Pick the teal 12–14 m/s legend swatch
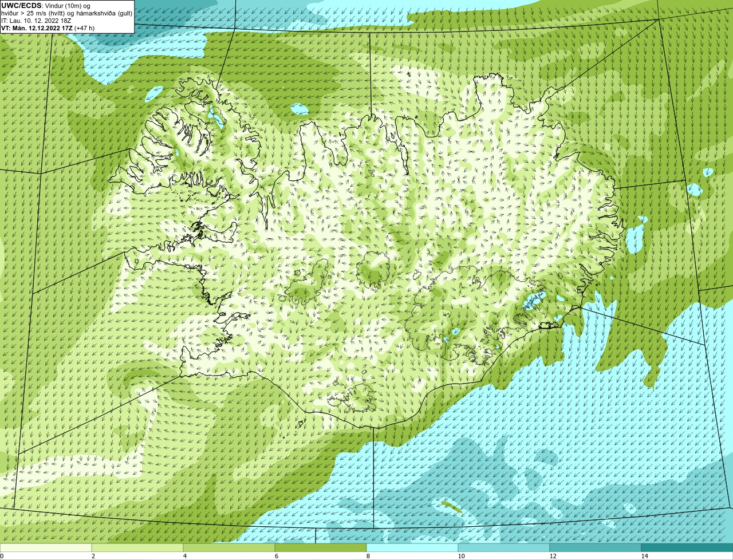733x560 pixels. point(596,547)
